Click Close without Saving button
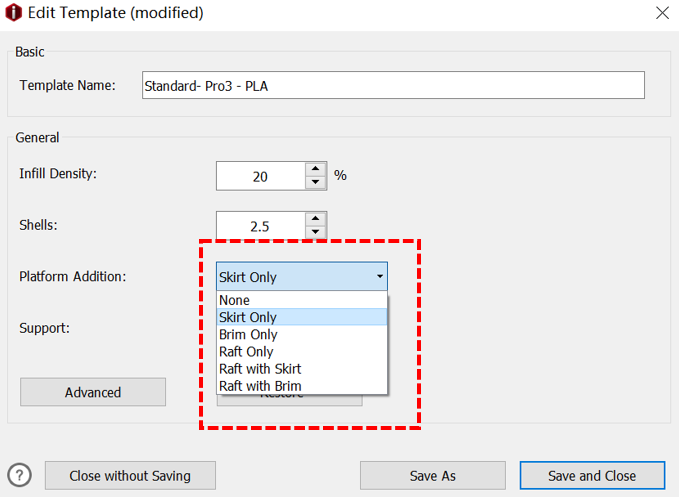Image resolution: width=679 pixels, height=498 pixels. point(130,476)
